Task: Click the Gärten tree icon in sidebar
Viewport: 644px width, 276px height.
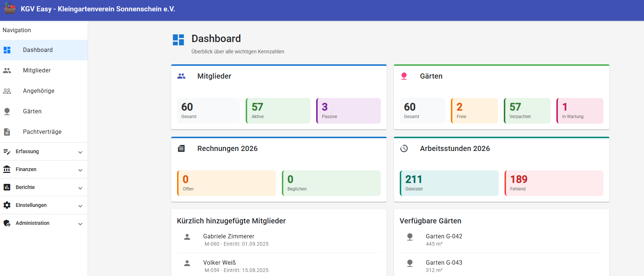Action: [7, 111]
